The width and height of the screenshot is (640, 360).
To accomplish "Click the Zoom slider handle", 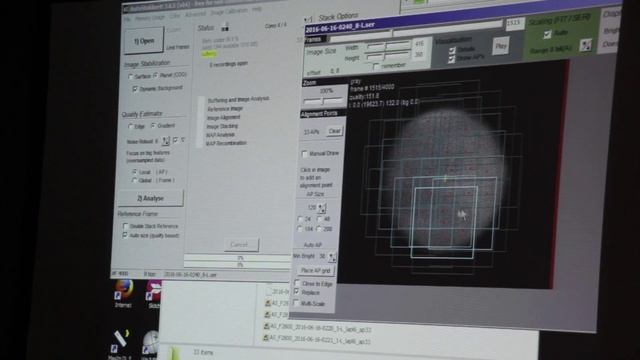I will pos(322,100).
